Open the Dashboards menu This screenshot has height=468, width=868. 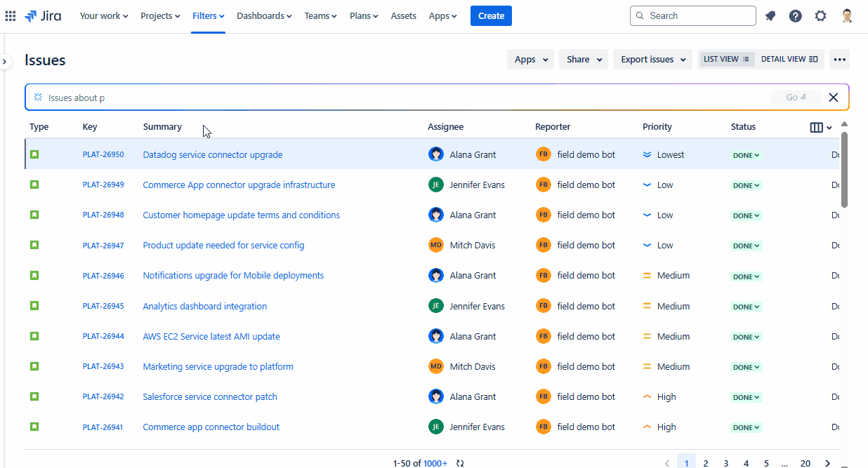coord(264,15)
